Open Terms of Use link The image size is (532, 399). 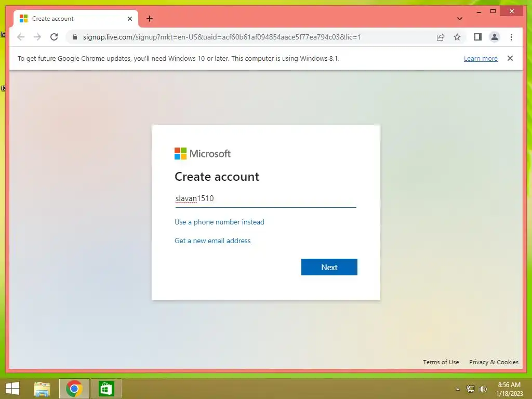point(441,362)
